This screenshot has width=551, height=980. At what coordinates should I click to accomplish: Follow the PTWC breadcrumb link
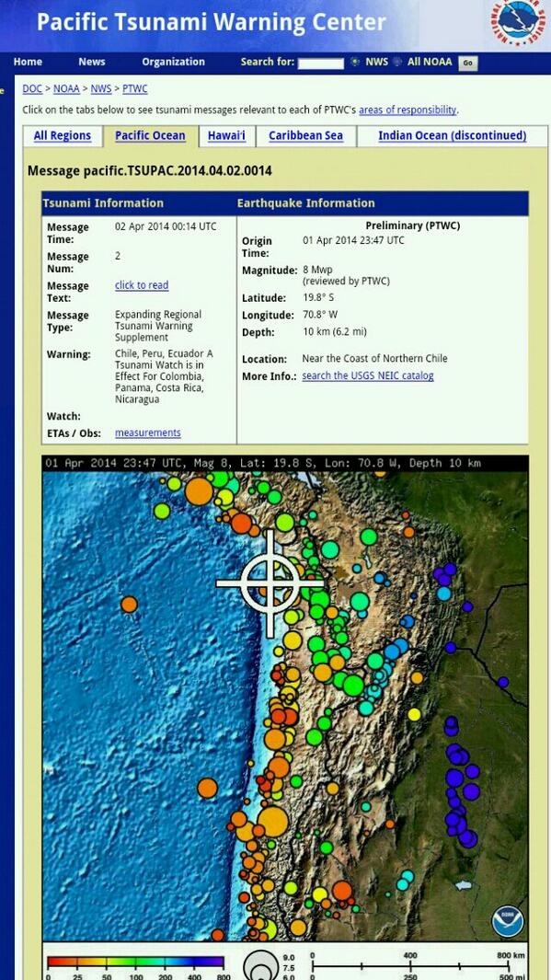(135, 88)
